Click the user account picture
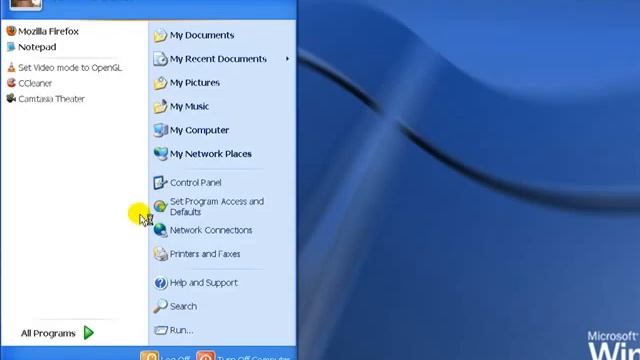The height and width of the screenshot is (360, 640). point(26,4)
